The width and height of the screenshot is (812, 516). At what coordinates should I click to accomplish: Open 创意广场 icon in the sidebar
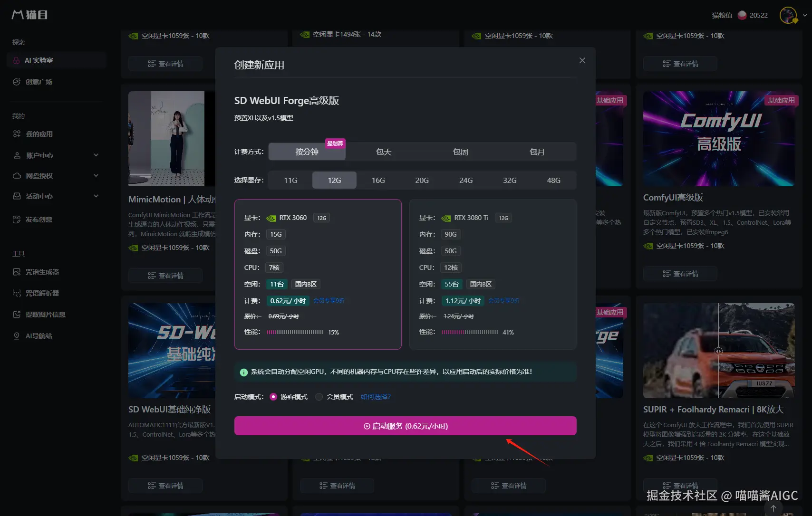(x=17, y=82)
